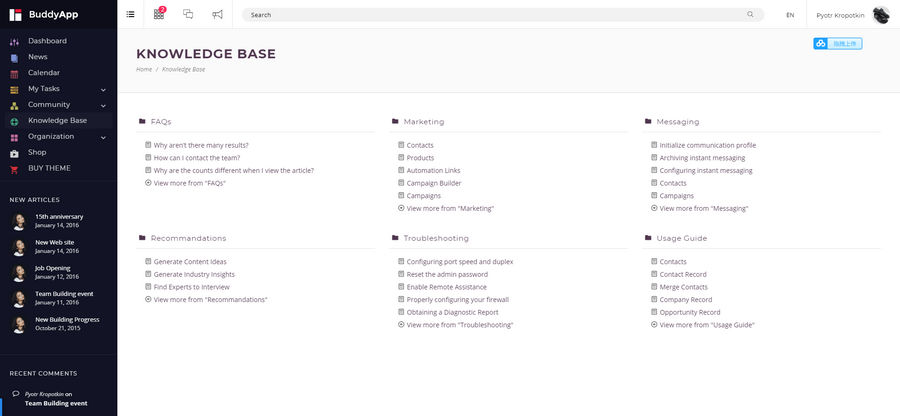Screen dimensions: 900x416
Task: Open Calendar in the sidebar
Action: 44,73
